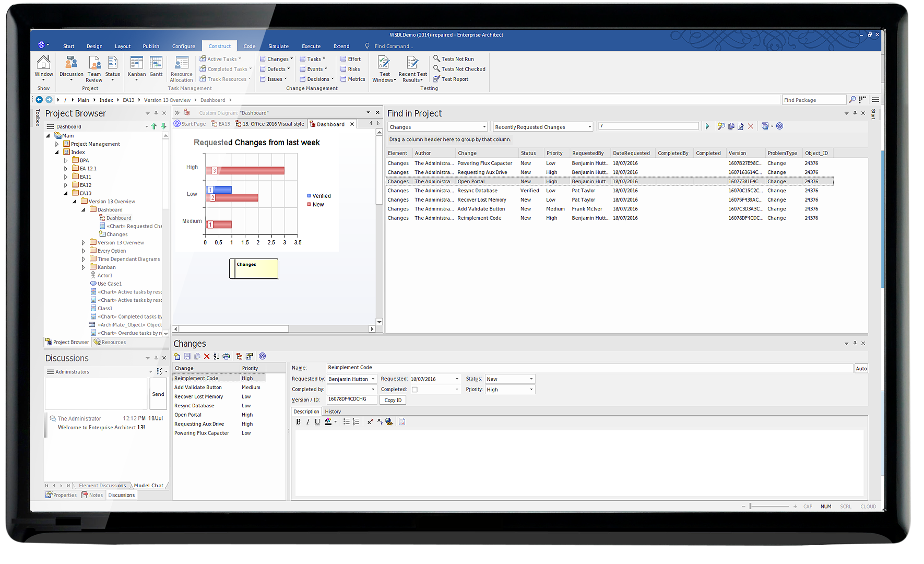Expand the Kanban folder in tree
Viewport: 924px width, 564px height.
[x=84, y=267]
